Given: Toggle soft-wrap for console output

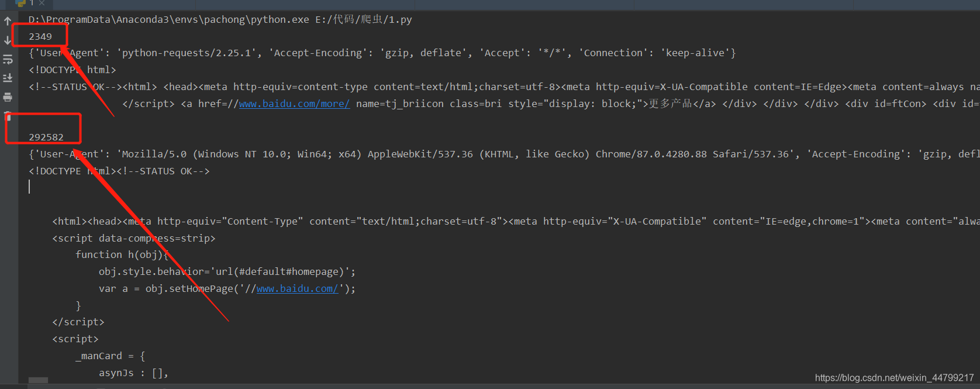Looking at the screenshot, I should pyautogui.click(x=8, y=59).
